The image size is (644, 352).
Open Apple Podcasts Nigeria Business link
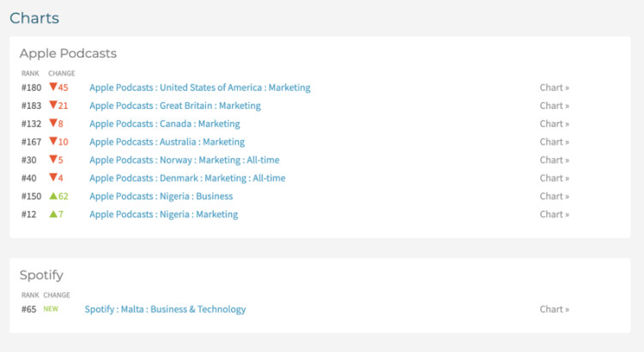tap(161, 196)
